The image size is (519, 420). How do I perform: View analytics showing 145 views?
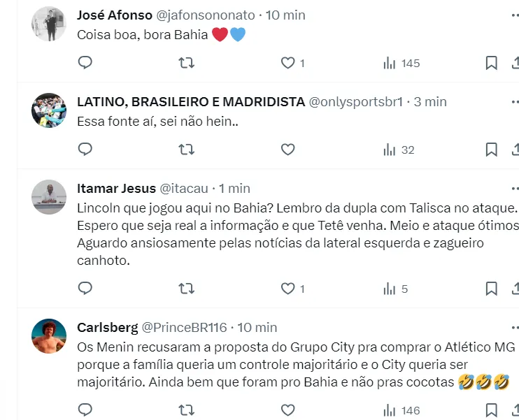pos(401,63)
